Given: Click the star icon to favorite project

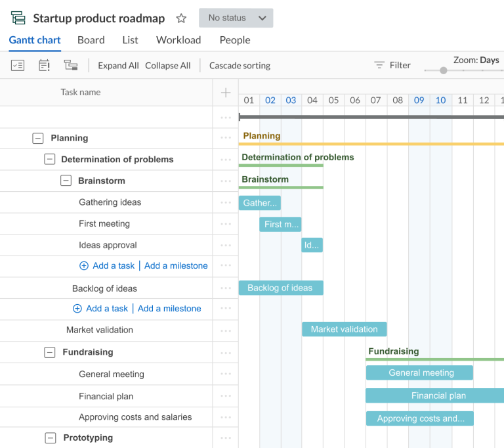Looking at the screenshot, I should (x=181, y=18).
